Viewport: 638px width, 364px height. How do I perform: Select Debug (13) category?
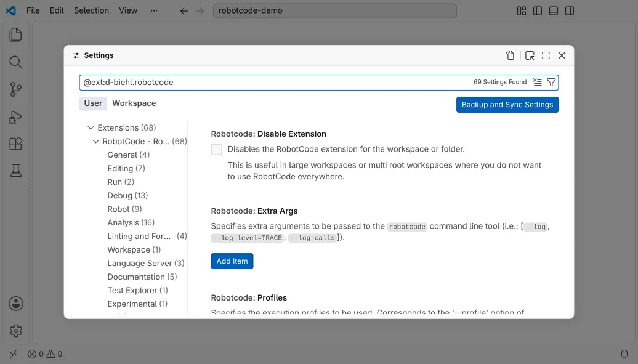point(127,195)
